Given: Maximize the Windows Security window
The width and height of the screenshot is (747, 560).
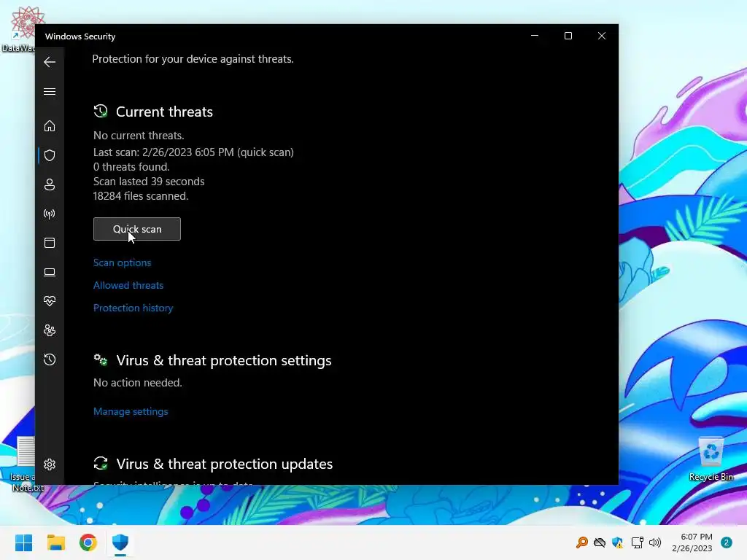Looking at the screenshot, I should [568, 36].
